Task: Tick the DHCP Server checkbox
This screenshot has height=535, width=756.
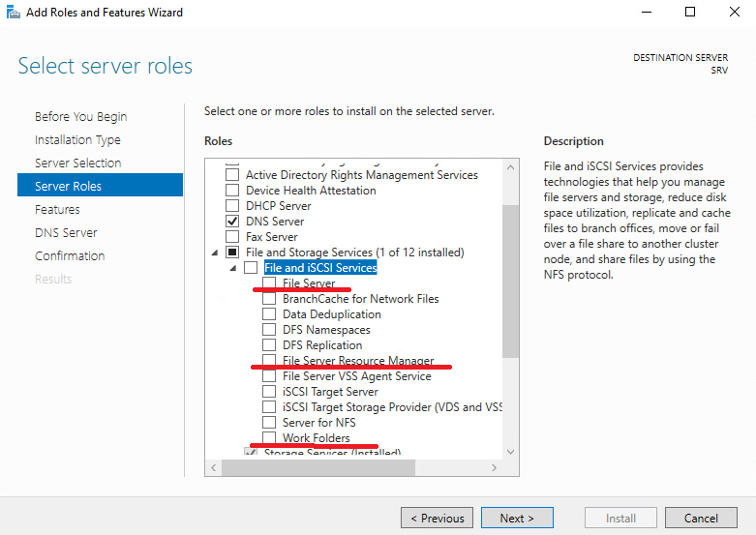Action: 232,205
